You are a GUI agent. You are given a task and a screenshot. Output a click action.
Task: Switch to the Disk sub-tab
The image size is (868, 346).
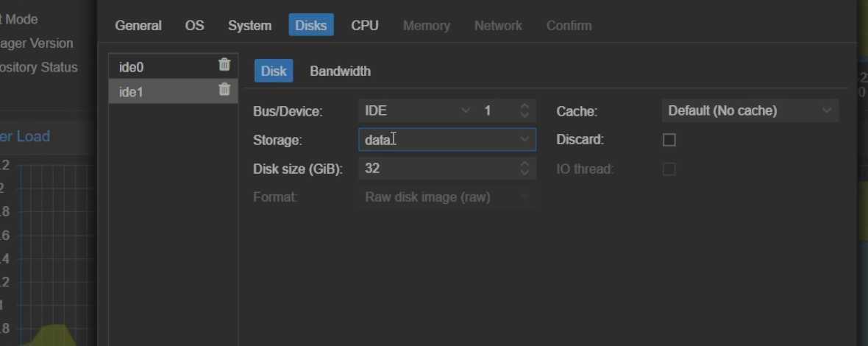pos(274,71)
